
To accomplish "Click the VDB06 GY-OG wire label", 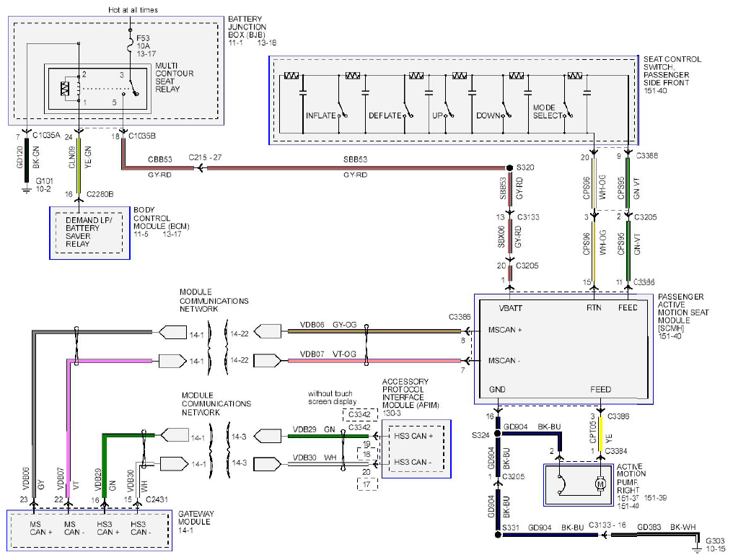I will click(328, 325).
